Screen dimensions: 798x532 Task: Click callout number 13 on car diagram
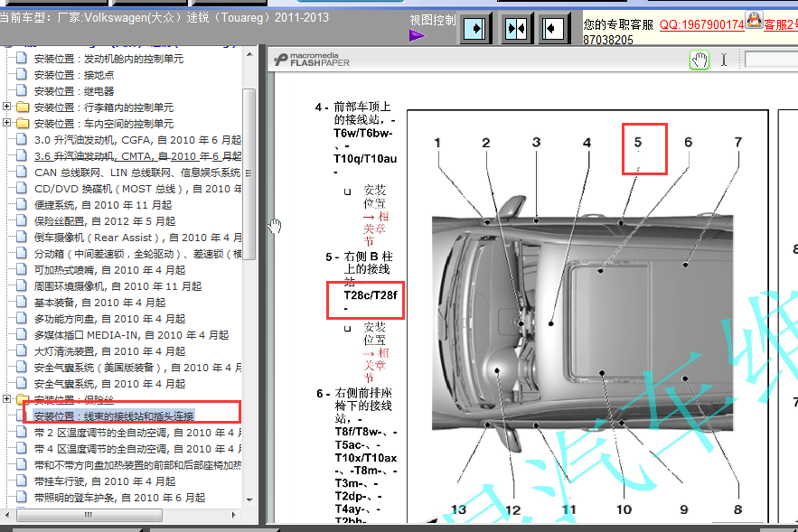(458, 509)
